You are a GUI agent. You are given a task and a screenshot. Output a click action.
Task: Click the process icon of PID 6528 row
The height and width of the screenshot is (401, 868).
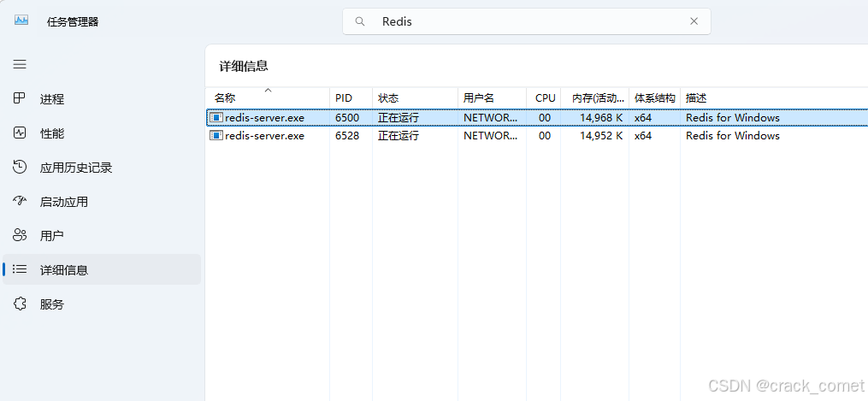tap(216, 135)
